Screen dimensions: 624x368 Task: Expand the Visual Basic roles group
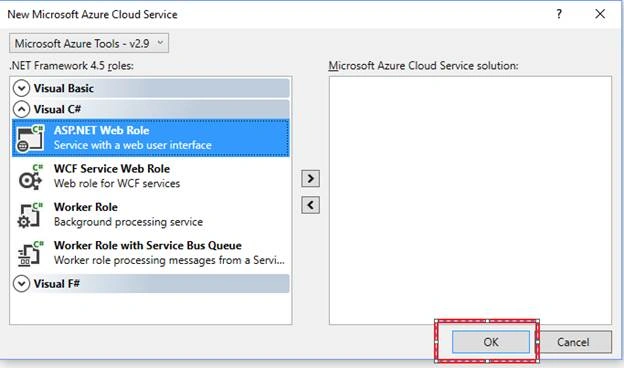click(21, 88)
